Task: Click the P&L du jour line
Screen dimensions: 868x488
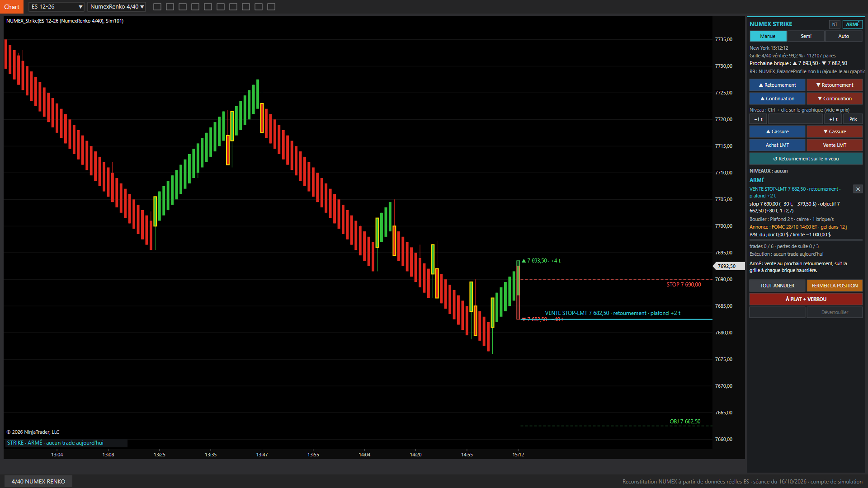Action: point(790,235)
